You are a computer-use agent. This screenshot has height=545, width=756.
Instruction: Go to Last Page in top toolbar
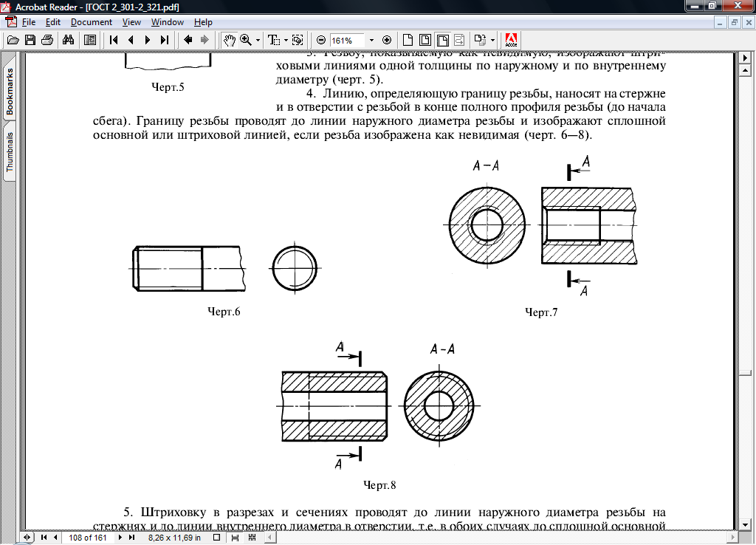pos(165,40)
